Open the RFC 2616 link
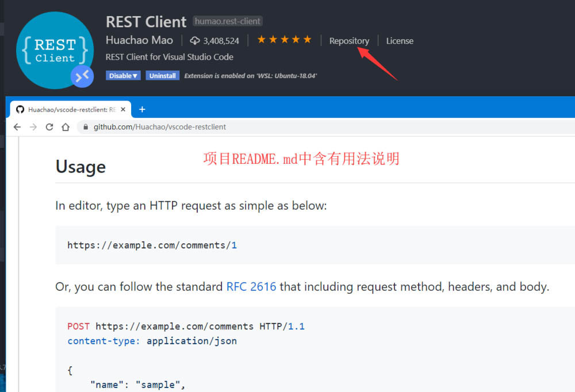 [251, 286]
